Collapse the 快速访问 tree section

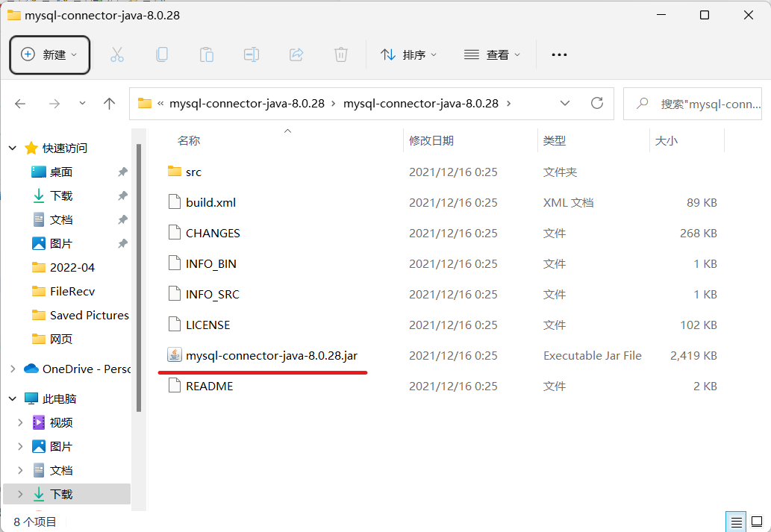point(13,148)
